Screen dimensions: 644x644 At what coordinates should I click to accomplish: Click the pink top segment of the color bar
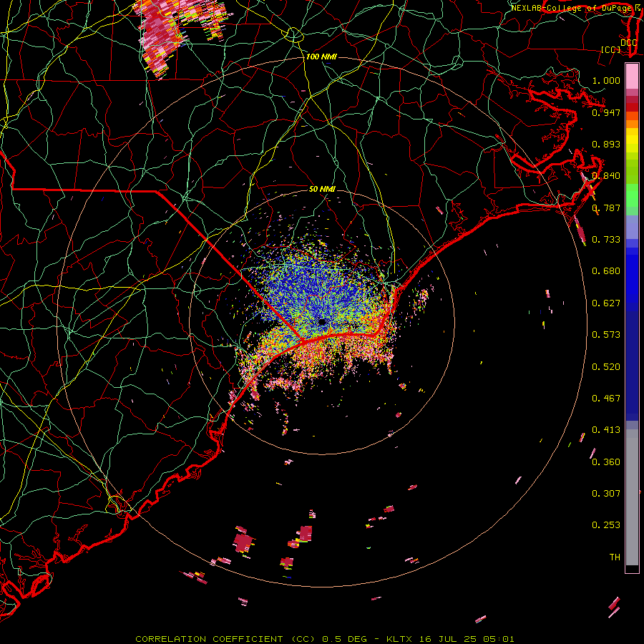(632, 77)
